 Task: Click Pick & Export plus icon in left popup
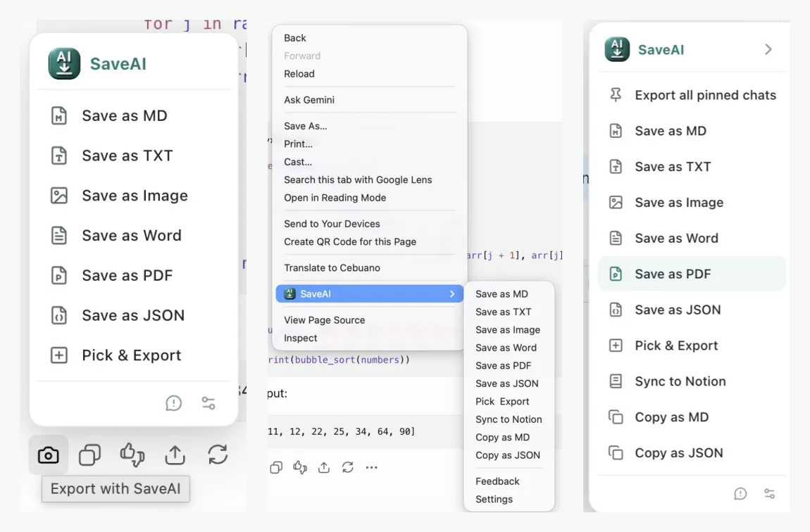pyautogui.click(x=59, y=355)
